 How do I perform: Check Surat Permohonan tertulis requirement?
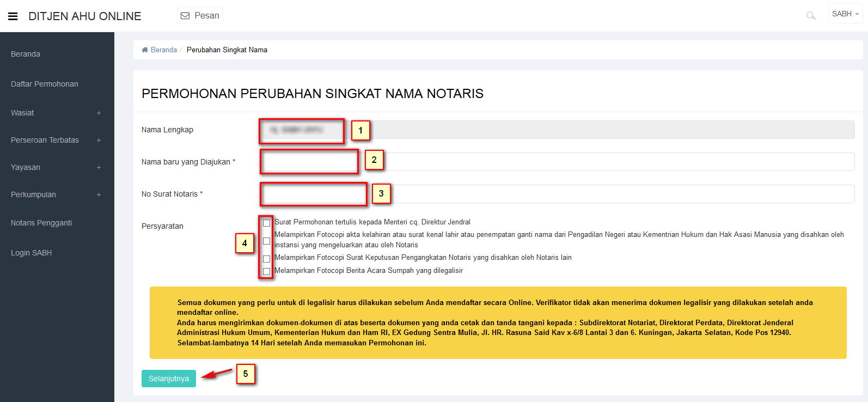click(x=266, y=223)
